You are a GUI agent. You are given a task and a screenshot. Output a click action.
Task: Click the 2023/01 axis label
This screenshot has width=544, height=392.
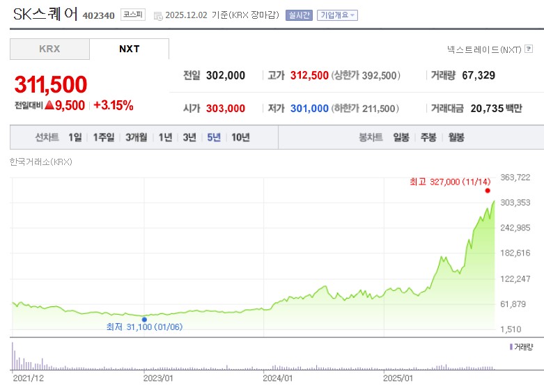pyautogui.click(x=158, y=378)
